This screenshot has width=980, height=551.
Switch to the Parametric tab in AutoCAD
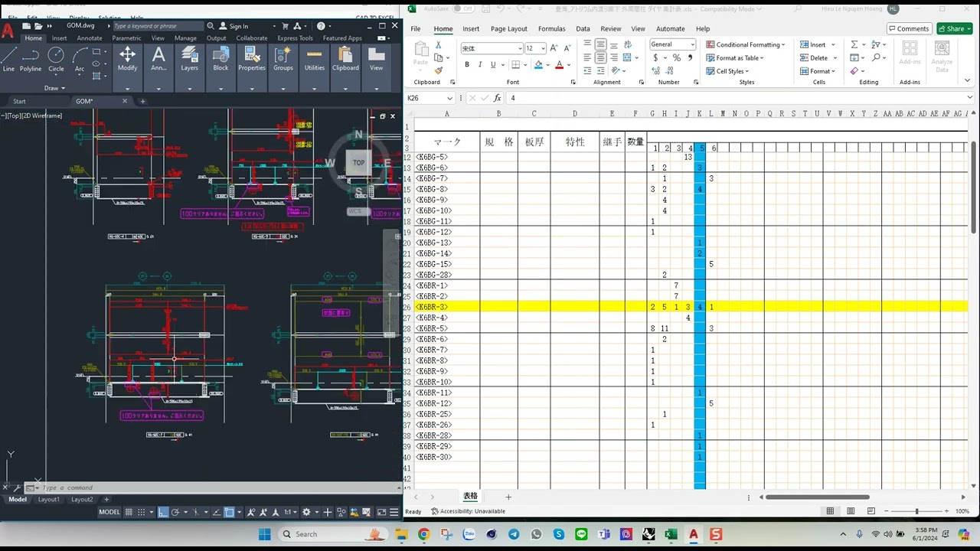pos(126,38)
